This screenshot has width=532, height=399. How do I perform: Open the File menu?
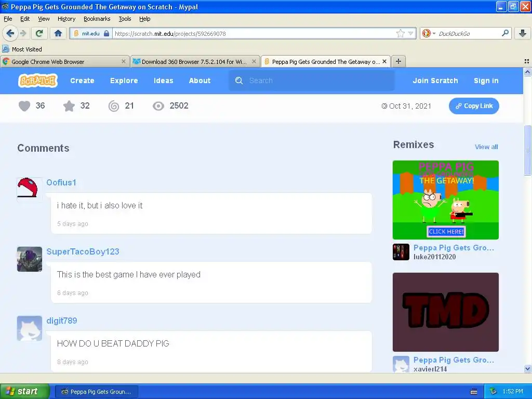point(8,19)
